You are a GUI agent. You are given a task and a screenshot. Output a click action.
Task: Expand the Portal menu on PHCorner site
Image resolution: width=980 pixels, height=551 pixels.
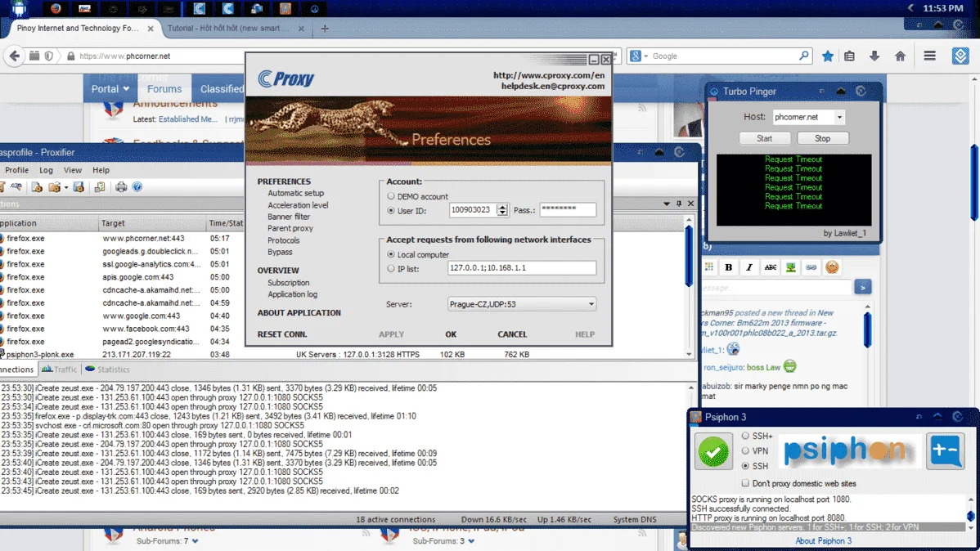click(x=110, y=89)
